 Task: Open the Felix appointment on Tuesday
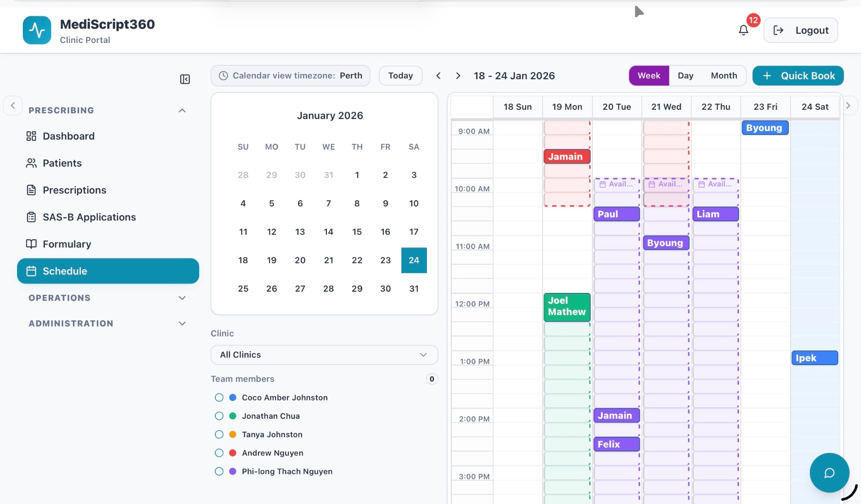[617, 444]
